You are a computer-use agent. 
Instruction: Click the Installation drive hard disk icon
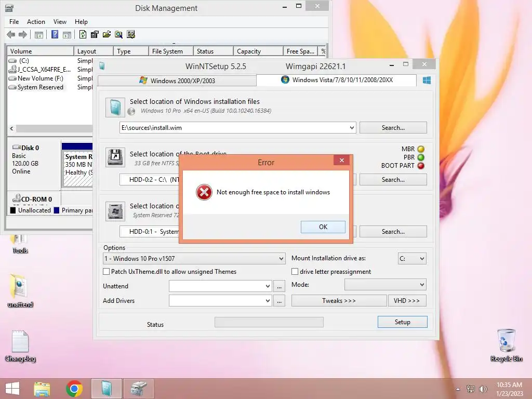pyautogui.click(x=115, y=211)
